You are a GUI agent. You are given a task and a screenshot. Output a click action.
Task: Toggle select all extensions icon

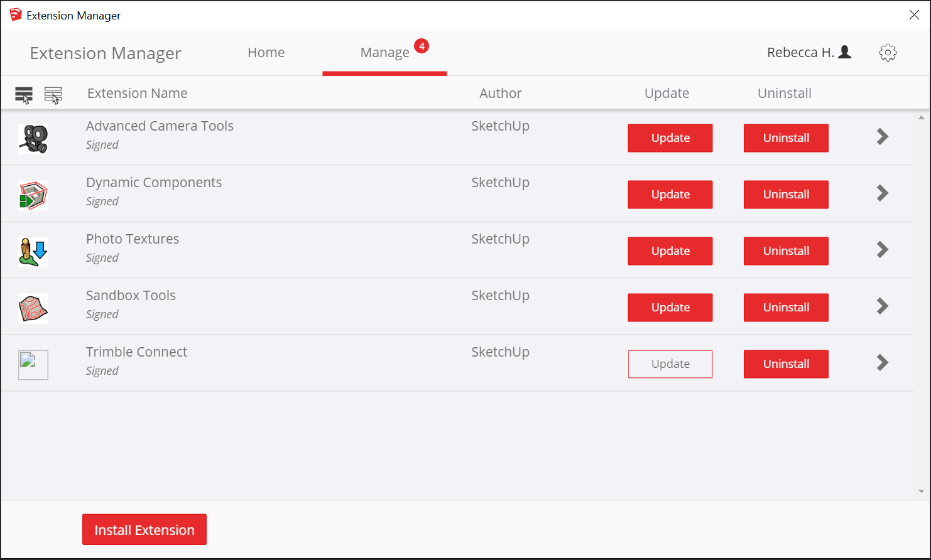(24, 95)
